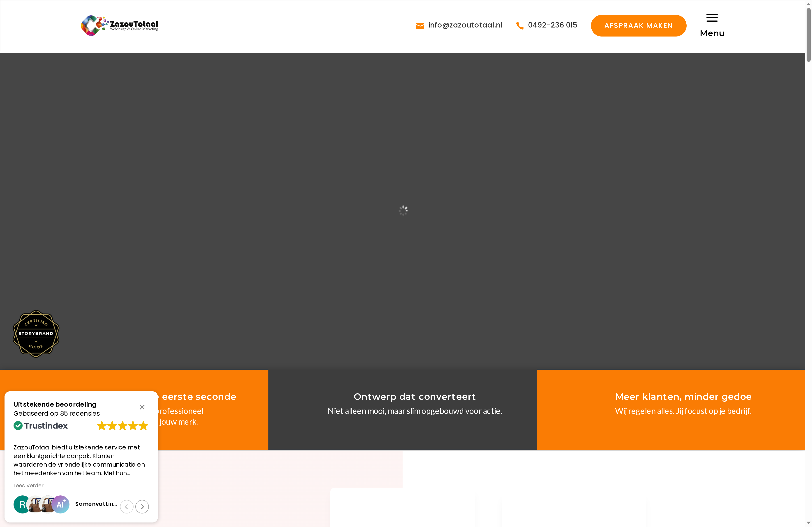Click the info@zazoutotaal.nl email link

465,25
